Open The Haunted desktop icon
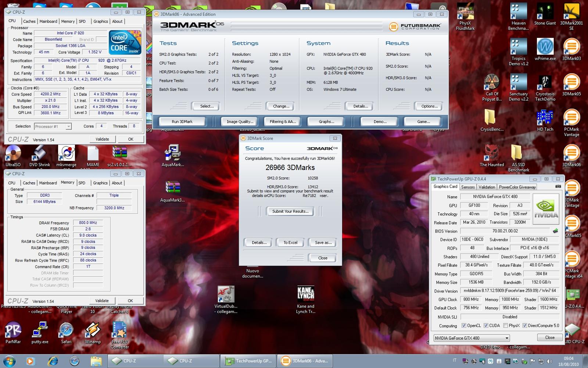The width and height of the screenshot is (588, 368). pyautogui.click(x=492, y=155)
